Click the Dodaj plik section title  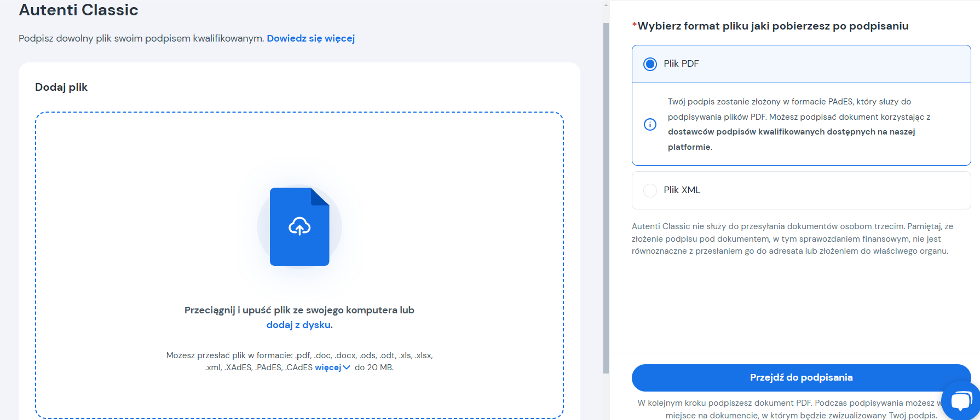[x=61, y=87]
